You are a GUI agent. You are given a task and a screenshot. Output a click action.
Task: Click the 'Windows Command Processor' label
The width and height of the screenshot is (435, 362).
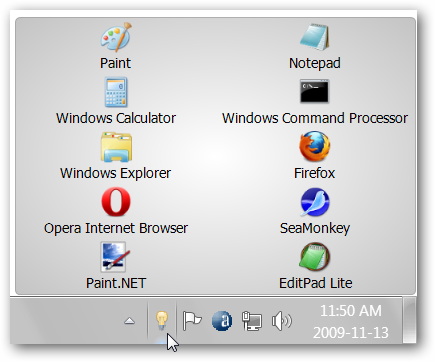pyautogui.click(x=315, y=118)
